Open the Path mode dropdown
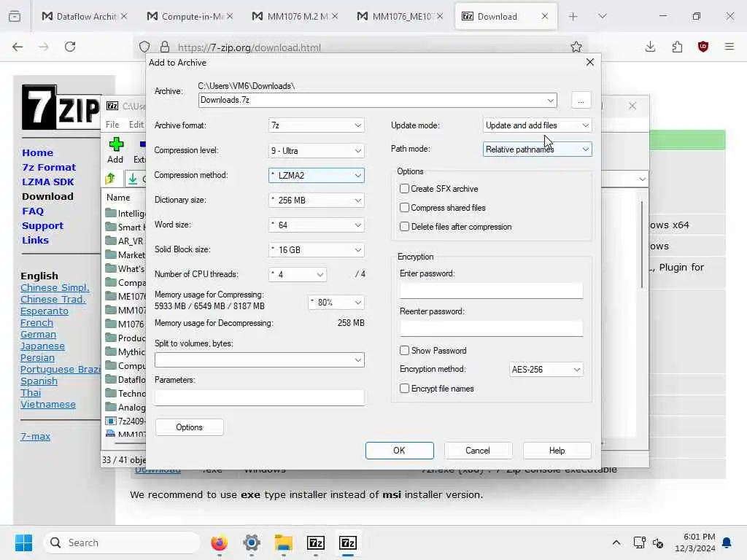The image size is (747, 560). coord(538,149)
